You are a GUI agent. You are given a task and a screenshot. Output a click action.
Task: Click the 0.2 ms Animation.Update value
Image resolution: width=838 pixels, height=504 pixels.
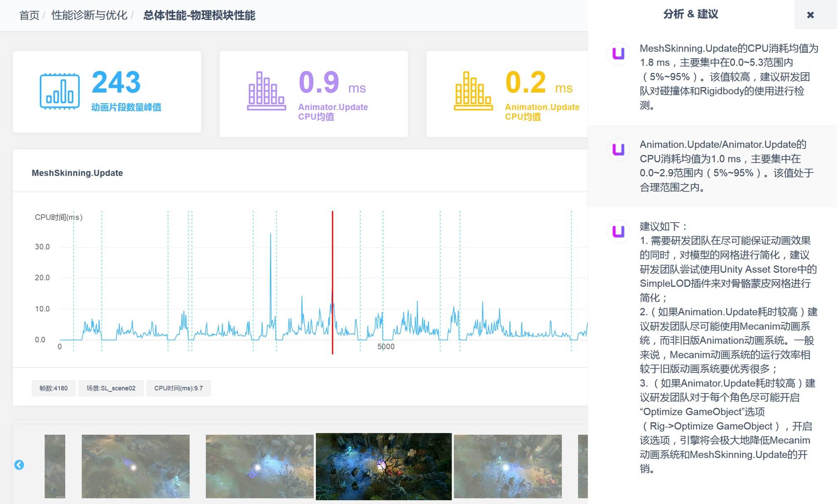coord(539,82)
